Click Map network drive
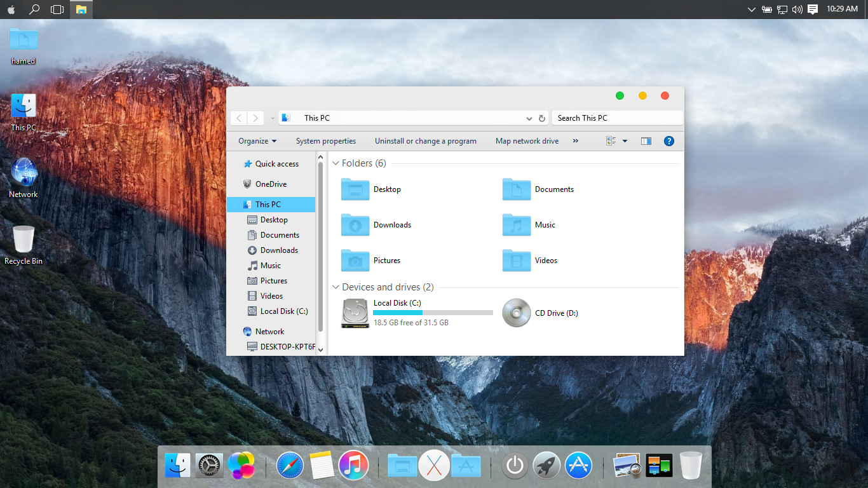The height and width of the screenshot is (488, 868). tap(527, 141)
